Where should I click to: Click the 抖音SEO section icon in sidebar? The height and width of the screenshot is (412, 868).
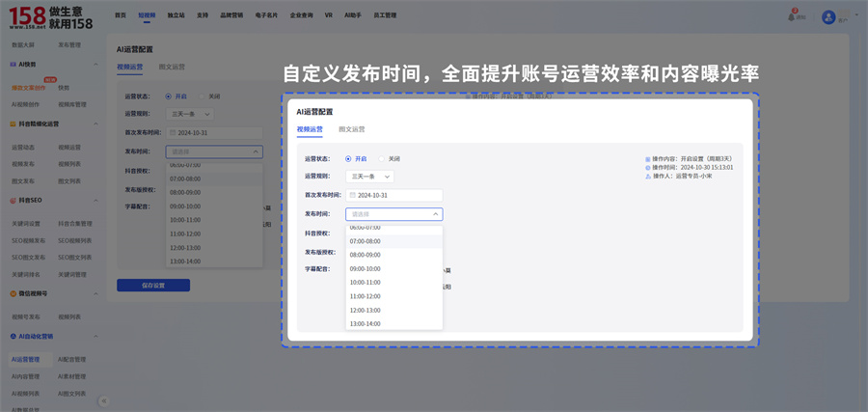coord(14,200)
